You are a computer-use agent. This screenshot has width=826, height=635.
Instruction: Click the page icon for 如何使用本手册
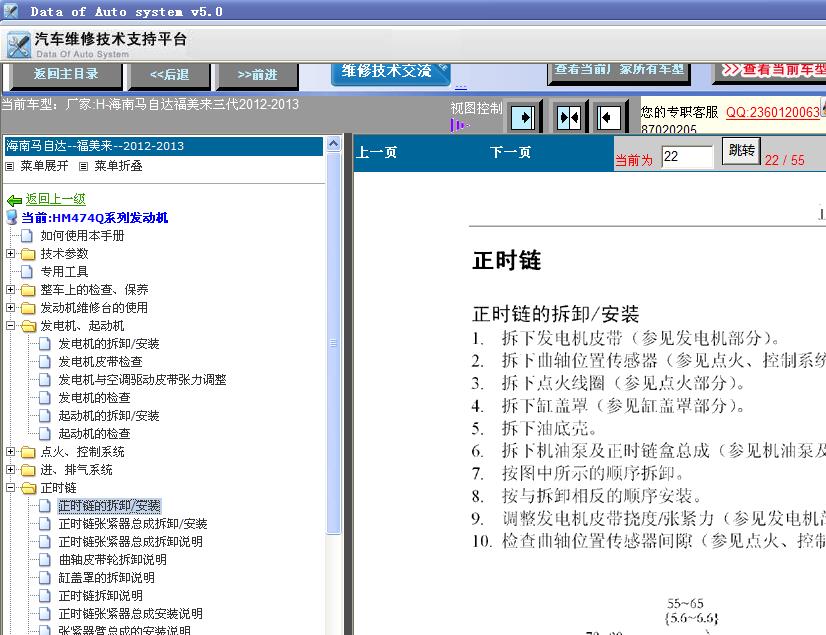[27, 236]
